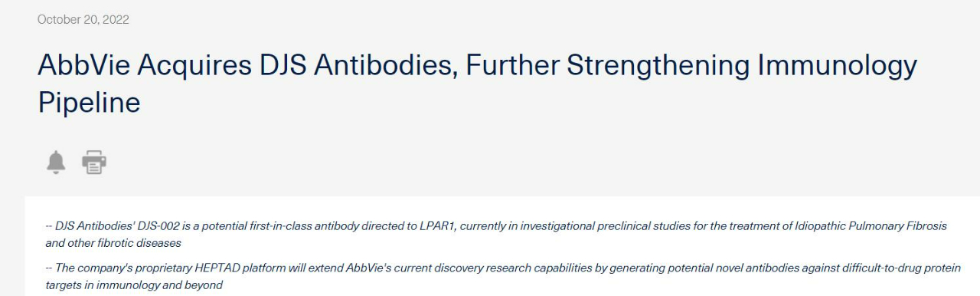Viewport: 980px width, 296px height.
Task: Click the phrase other fibrotic diseases
Action: (123, 242)
